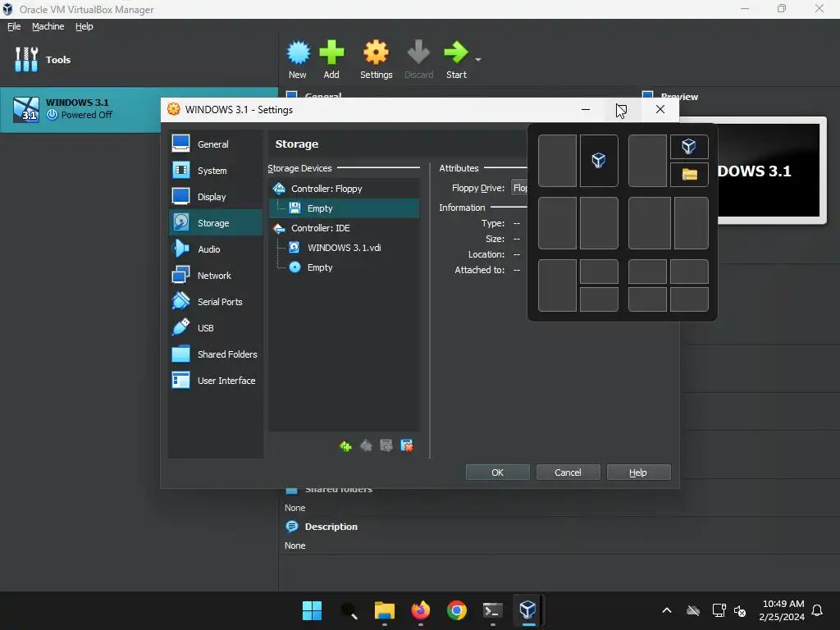This screenshot has width=840, height=630.
Task: Open Audio settings category
Action: 216,249
